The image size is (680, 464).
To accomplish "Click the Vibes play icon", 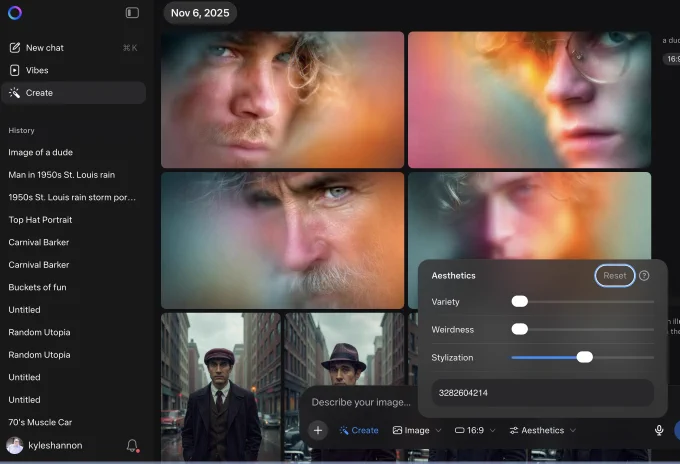I will (x=15, y=70).
